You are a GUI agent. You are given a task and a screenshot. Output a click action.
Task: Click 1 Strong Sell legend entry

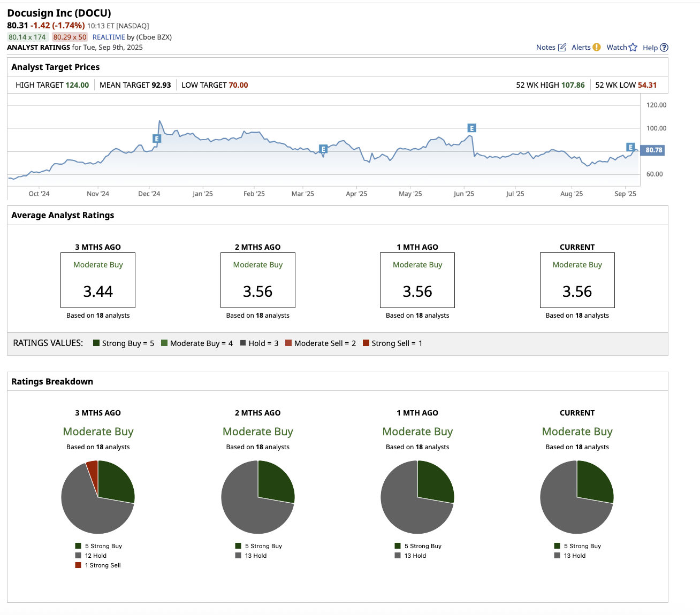click(x=98, y=565)
